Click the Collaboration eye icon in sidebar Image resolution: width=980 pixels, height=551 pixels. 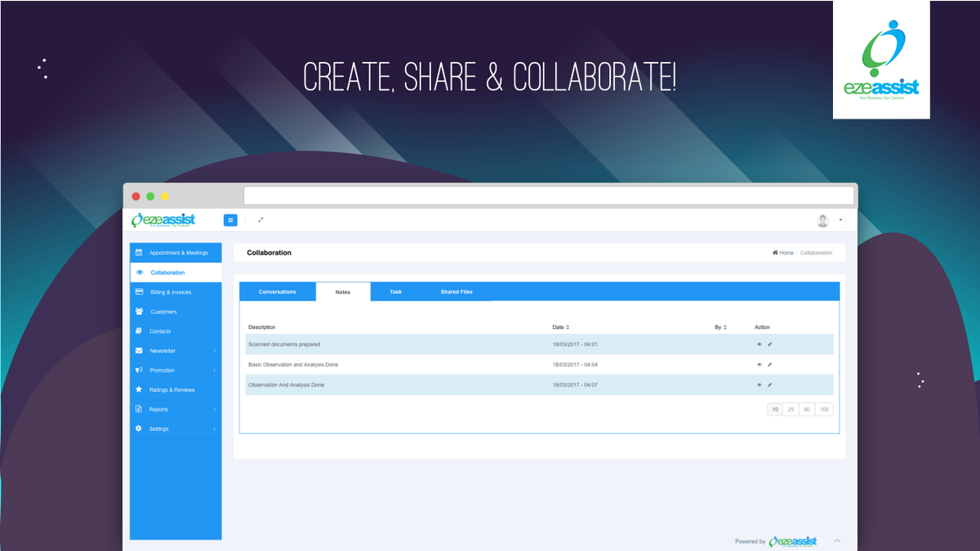[140, 273]
